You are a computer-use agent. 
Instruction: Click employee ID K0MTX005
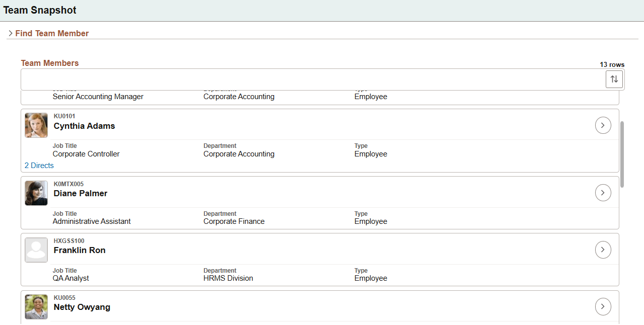click(68, 184)
